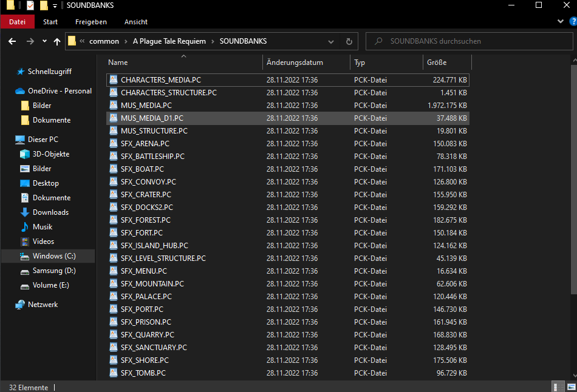Expand the ribbon with the chevron
This screenshot has width=577, height=392.
(x=561, y=21)
